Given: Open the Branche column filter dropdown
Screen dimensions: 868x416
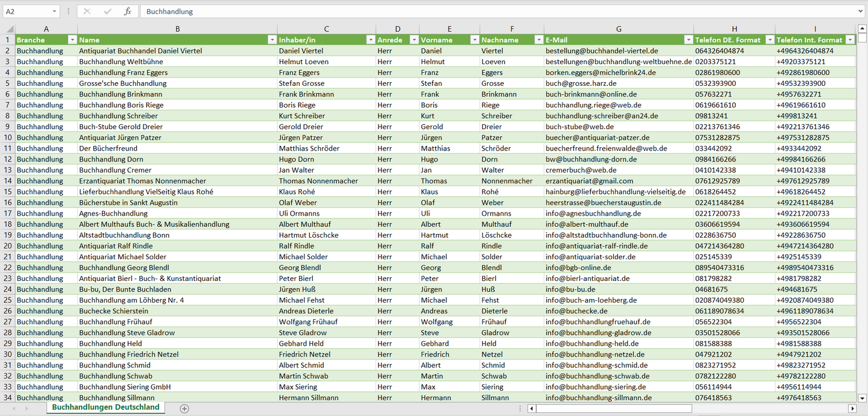Looking at the screenshot, I should click(x=72, y=40).
